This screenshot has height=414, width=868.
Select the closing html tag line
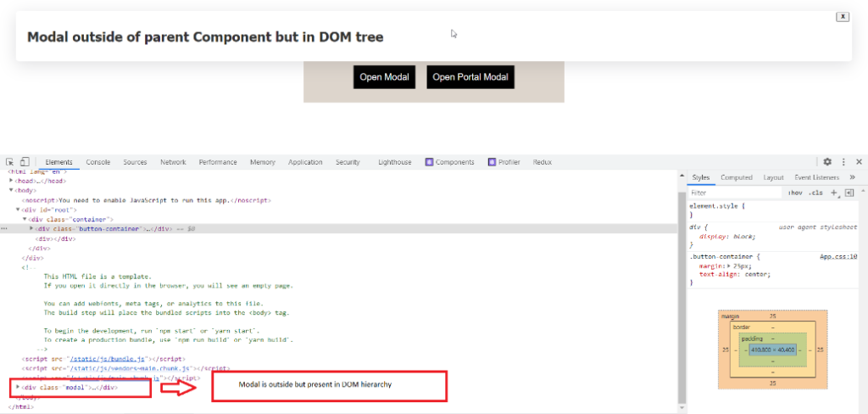[x=21, y=407]
